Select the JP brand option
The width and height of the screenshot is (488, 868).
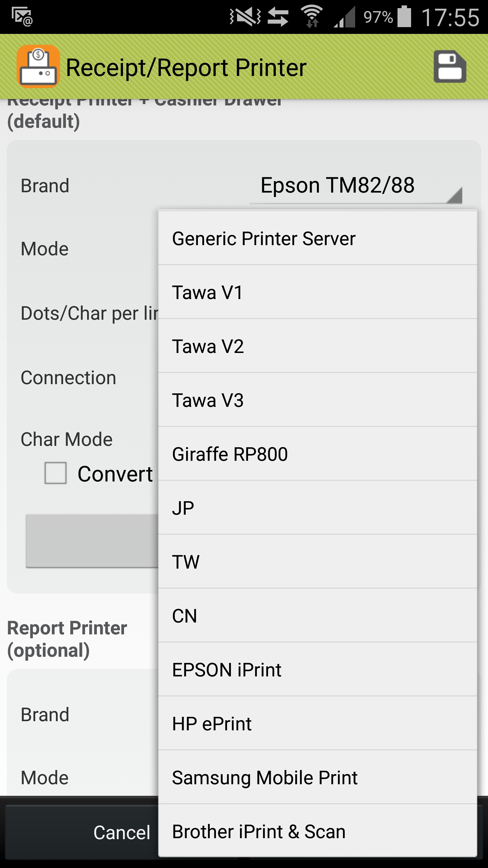coord(318,508)
